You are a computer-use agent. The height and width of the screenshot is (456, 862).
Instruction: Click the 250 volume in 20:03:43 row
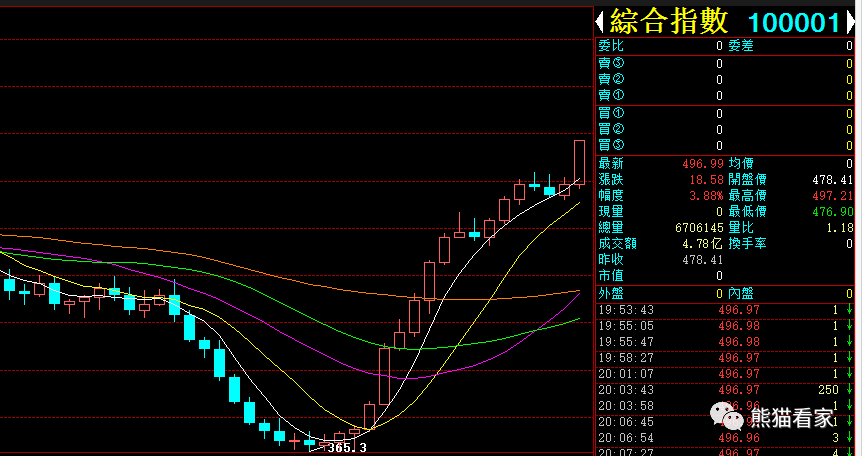tap(828, 390)
